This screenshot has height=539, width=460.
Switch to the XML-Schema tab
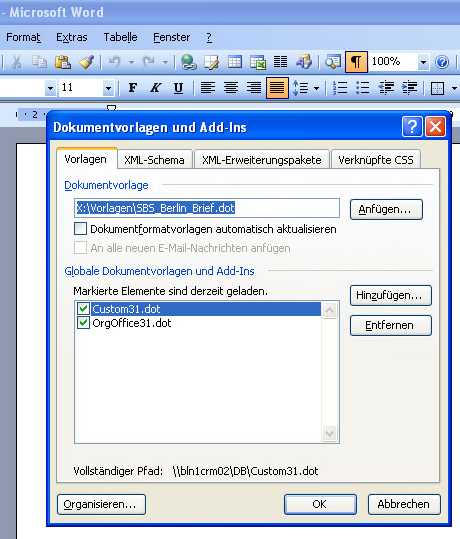click(x=154, y=160)
